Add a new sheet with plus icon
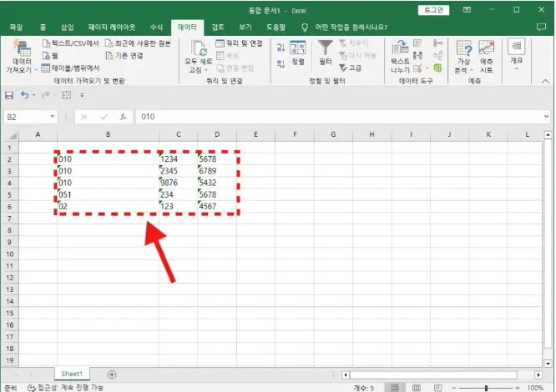The width and height of the screenshot is (556, 392). 112,374
